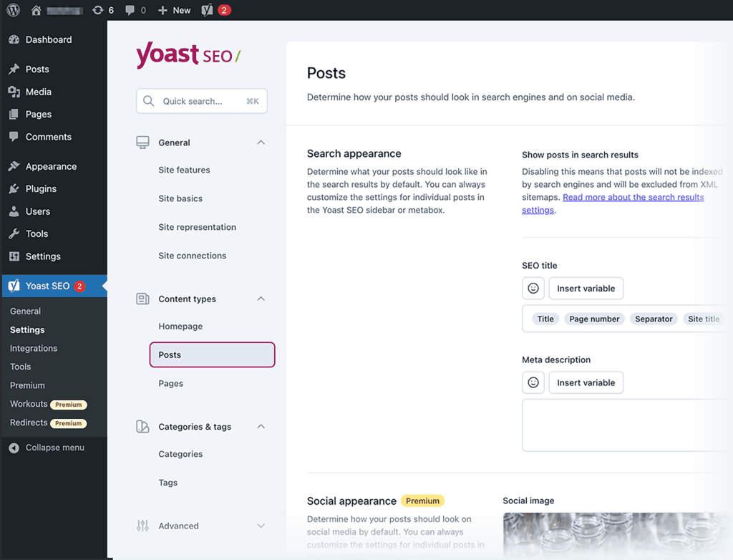This screenshot has height=560, width=733.
Task: Click Insert variable for SEO title
Action: (586, 289)
